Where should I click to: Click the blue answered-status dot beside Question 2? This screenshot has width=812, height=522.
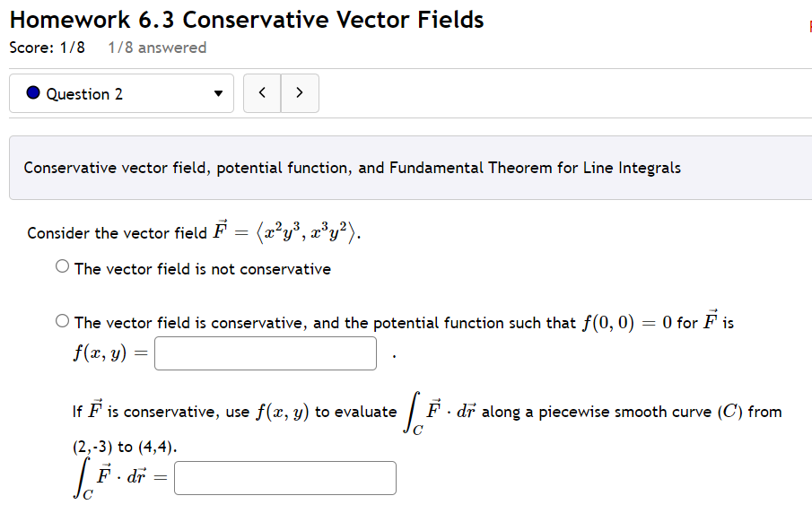31,93
